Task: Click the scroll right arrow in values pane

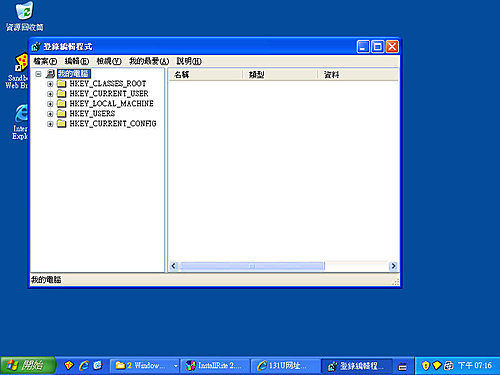Action: coord(393,266)
